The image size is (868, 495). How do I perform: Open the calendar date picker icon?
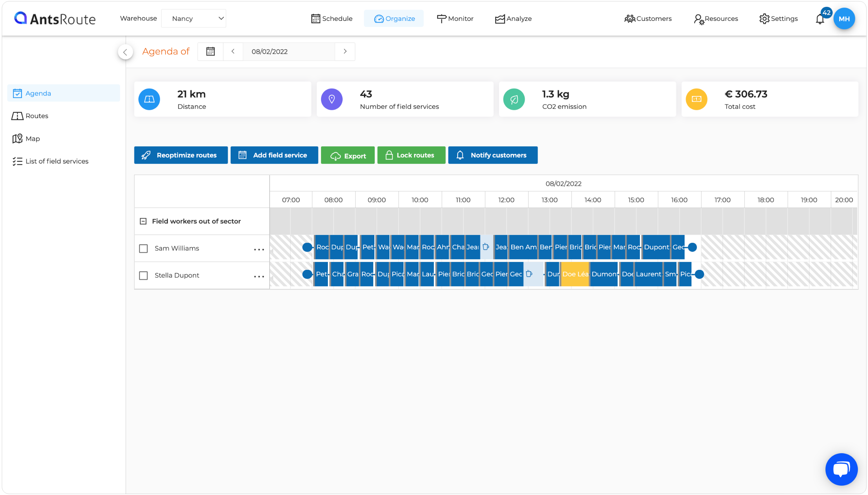pyautogui.click(x=210, y=51)
